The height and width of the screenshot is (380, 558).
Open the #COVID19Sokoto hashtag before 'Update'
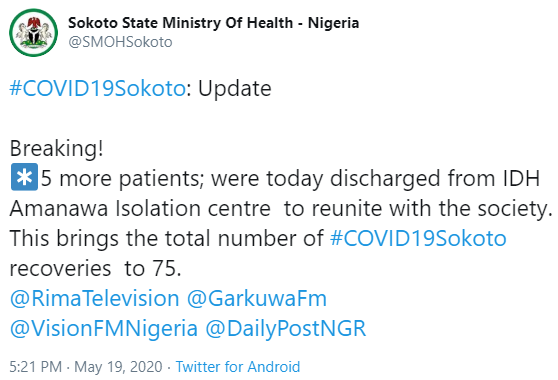pos(98,88)
